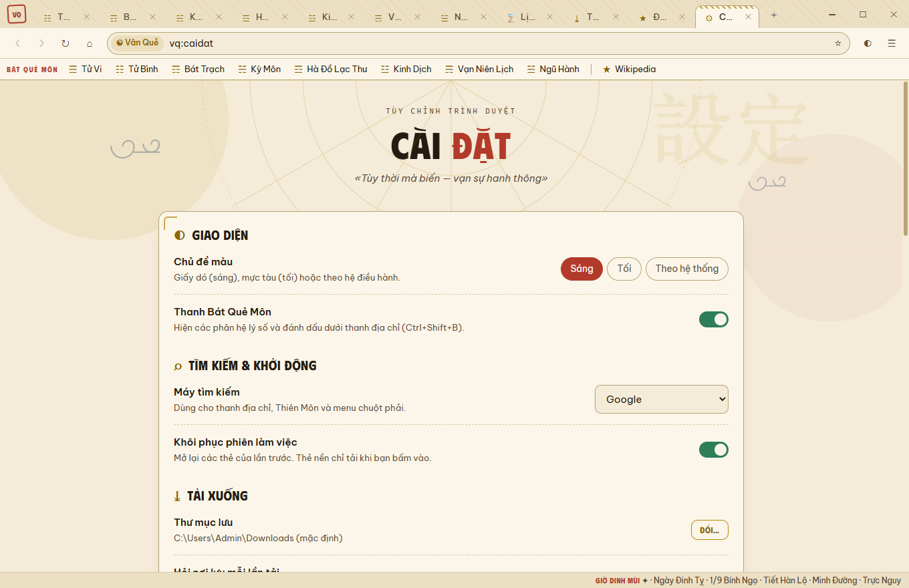The height and width of the screenshot is (588, 909).
Task: Open the Hà Đồ Lạc Thu bookmark
Action: (331, 69)
